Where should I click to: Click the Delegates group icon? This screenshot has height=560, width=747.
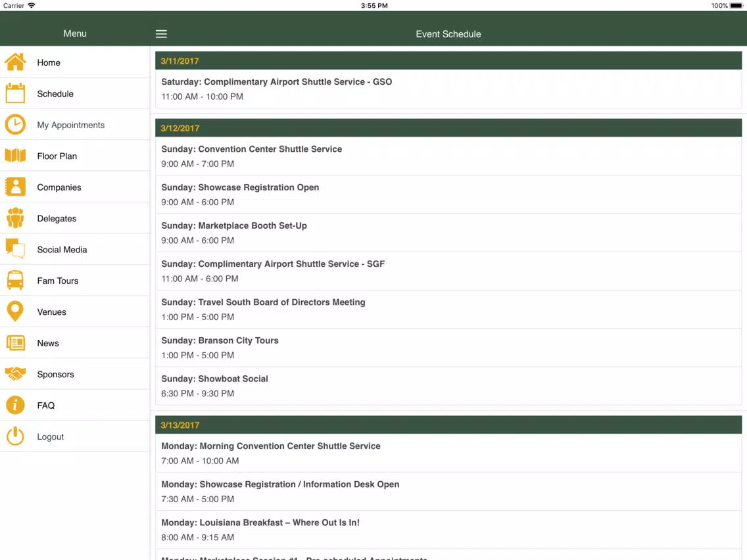(15, 218)
